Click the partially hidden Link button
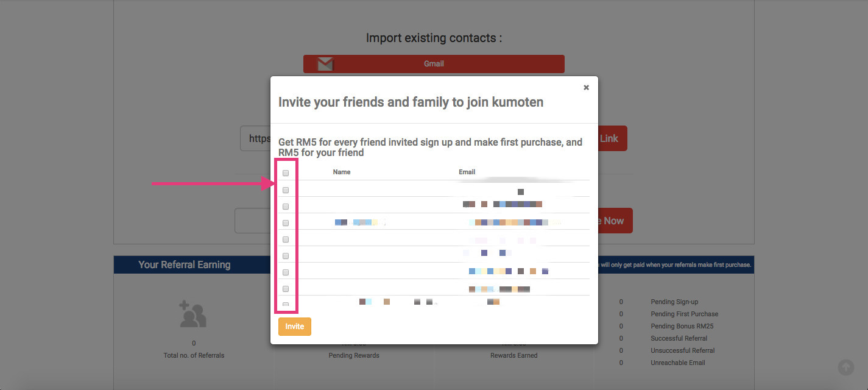 click(612, 138)
